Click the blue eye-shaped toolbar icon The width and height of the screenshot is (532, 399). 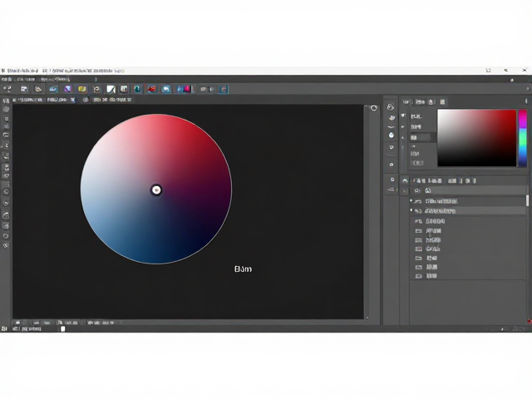point(53,89)
